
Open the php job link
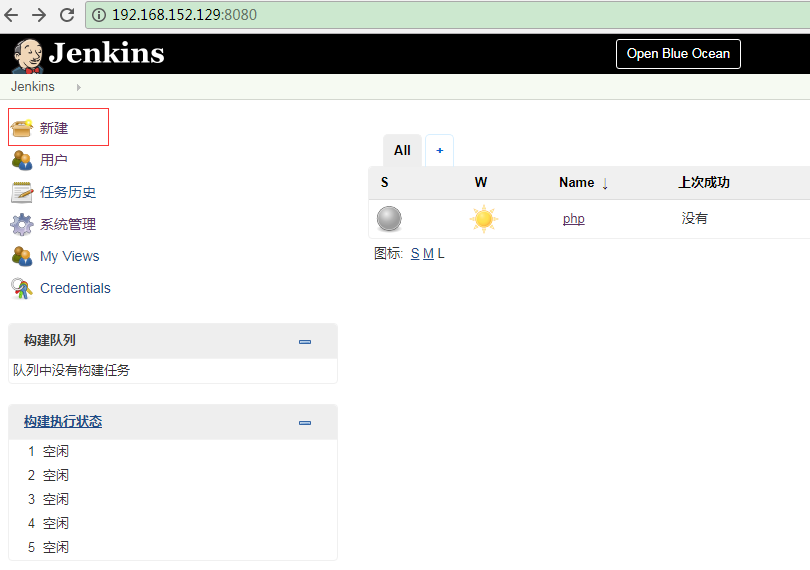(x=574, y=219)
